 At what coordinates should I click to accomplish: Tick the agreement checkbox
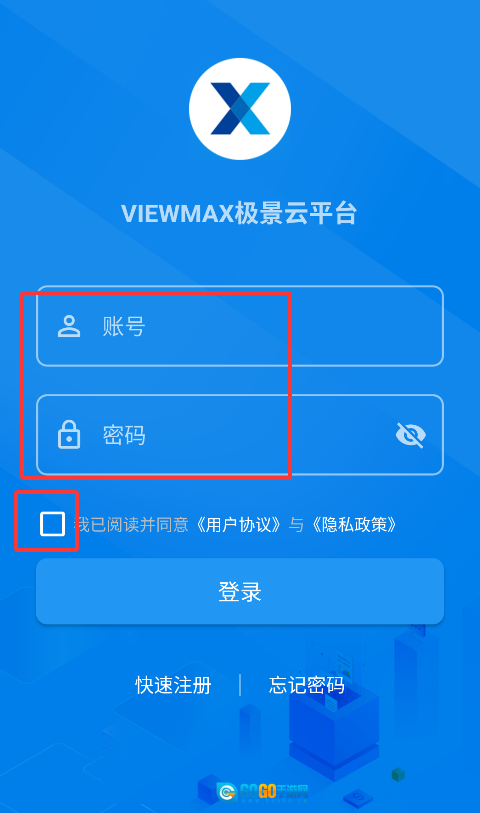click(52, 524)
